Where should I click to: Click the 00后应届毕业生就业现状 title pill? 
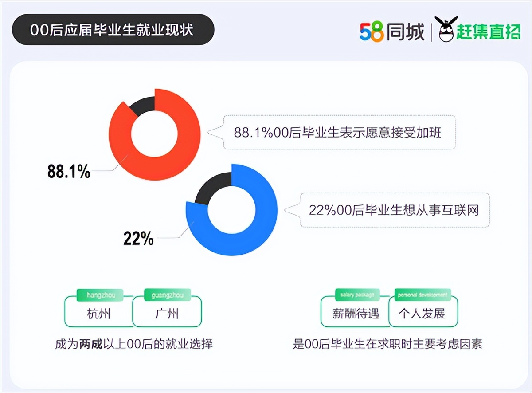pyautogui.click(x=113, y=30)
